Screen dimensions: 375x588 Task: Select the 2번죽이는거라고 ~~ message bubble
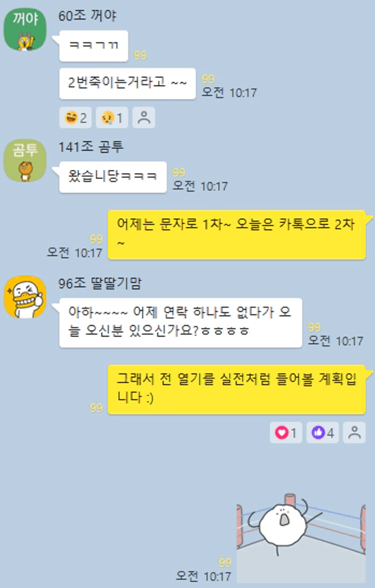point(127,83)
